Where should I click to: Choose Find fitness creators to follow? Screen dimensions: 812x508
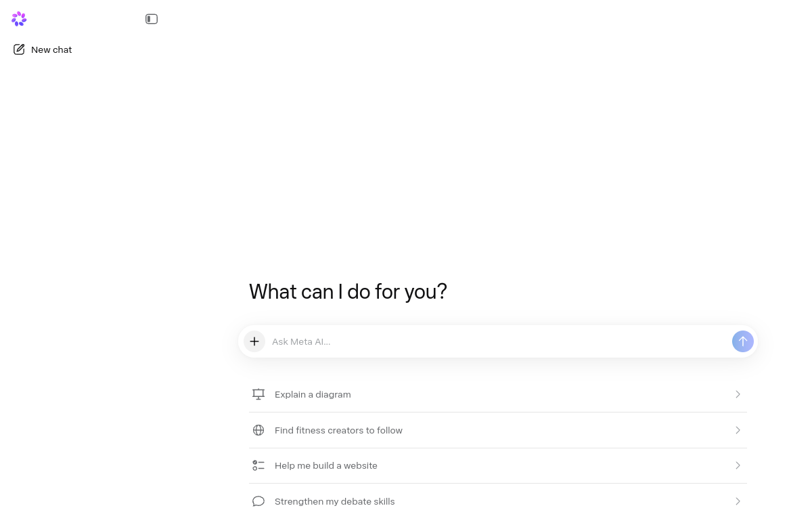pyautogui.click(x=498, y=430)
